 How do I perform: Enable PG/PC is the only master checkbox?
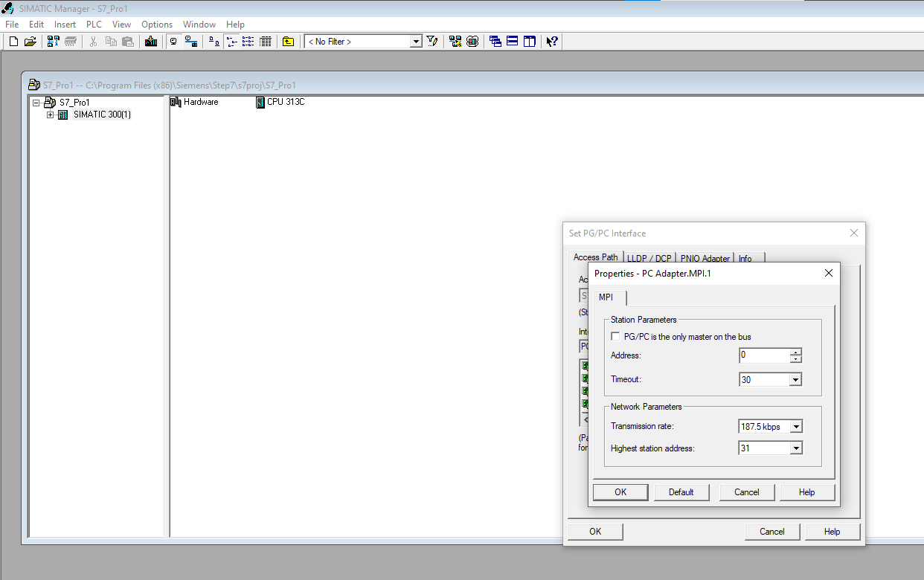point(615,337)
